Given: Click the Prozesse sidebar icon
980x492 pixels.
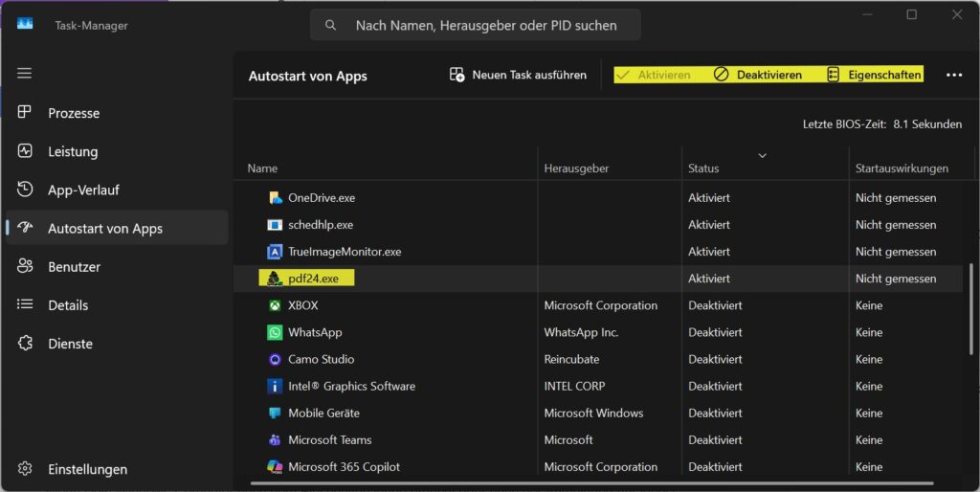Looking at the screenshot, I should 24,112.
